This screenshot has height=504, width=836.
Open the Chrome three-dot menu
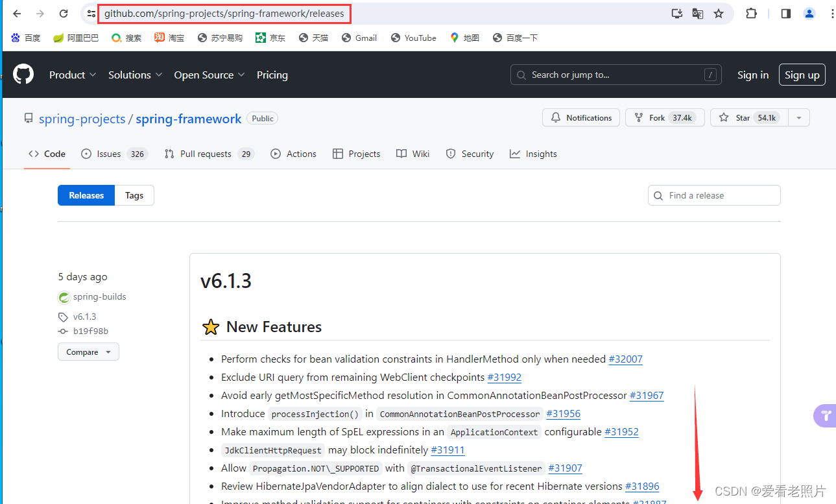coord(831,14)
